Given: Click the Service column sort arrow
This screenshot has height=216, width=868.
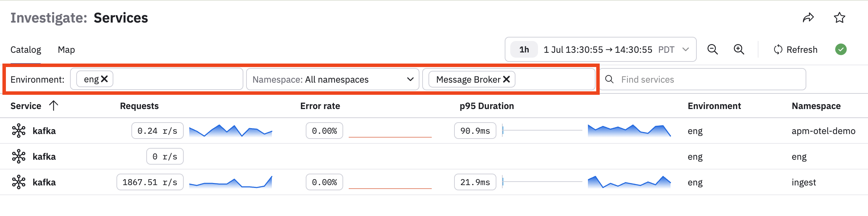Looking at the screenshot, I should 53,106.
